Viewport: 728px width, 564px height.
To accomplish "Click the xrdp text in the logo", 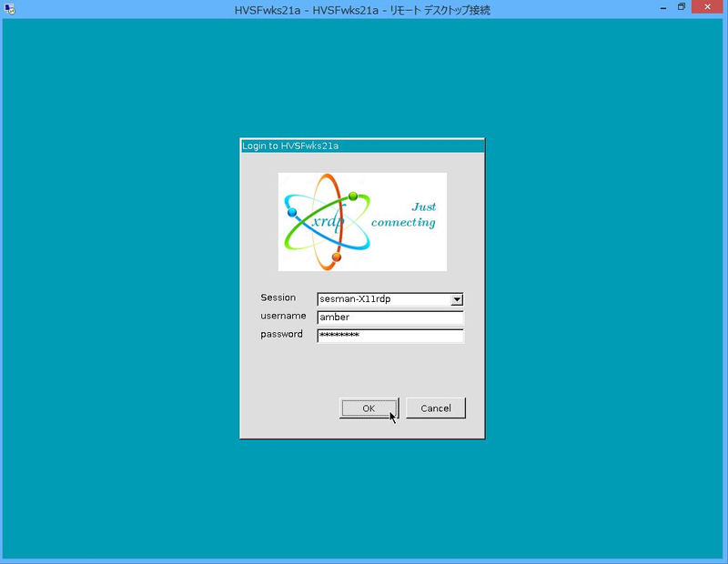I will pos(325,224).
